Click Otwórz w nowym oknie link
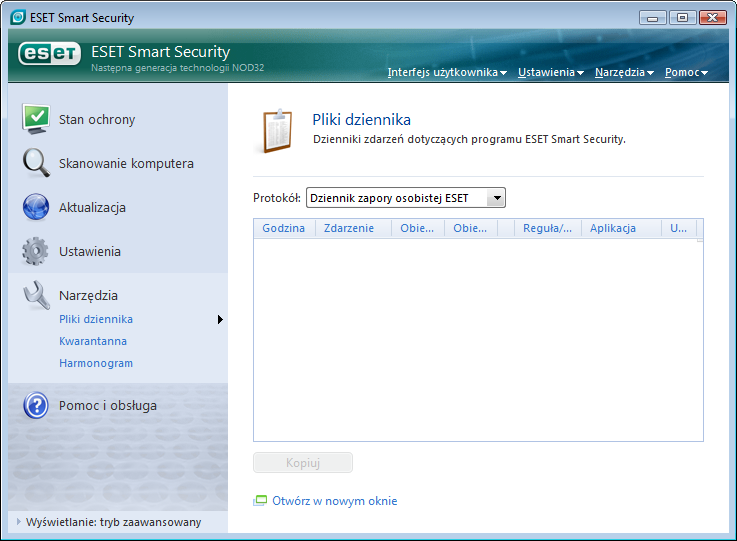Image resolution: width=737 pixels, height=541 pixels. (x=335, y=501)
